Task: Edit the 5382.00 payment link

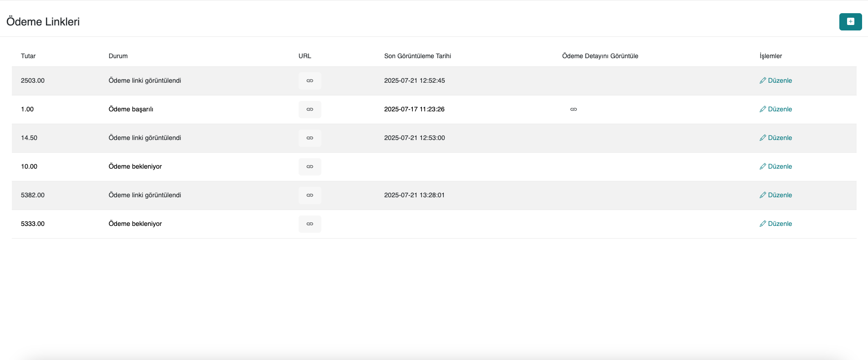Action: 776,195
